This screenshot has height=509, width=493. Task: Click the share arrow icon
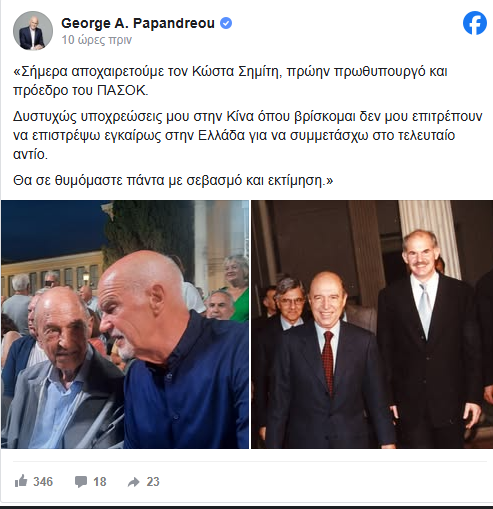click(134, 482)
